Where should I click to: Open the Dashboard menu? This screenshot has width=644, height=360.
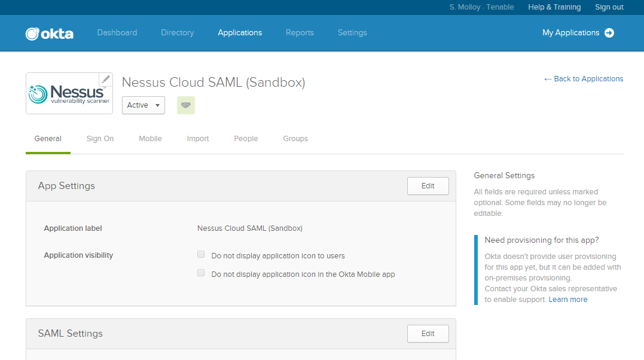tap(117, 32)
